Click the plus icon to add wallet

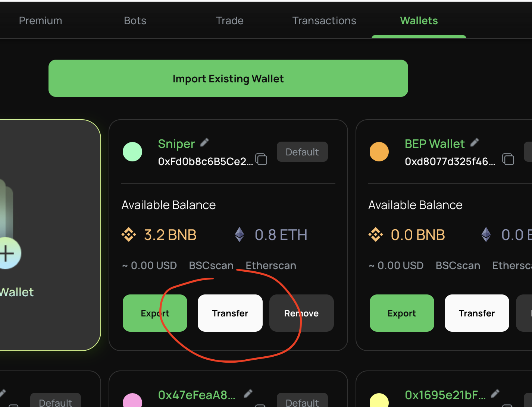[x=7, y=253]
